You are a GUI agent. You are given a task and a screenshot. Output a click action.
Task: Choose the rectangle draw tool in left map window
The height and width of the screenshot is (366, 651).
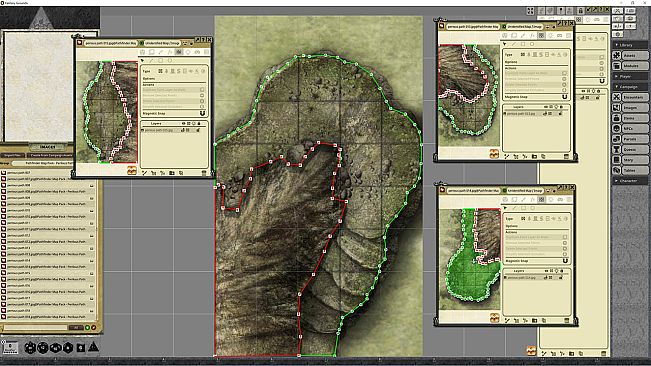160,61
